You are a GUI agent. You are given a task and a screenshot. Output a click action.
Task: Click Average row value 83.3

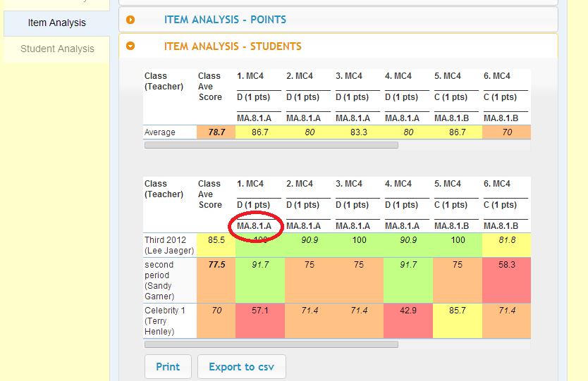[x=358, y=132]
